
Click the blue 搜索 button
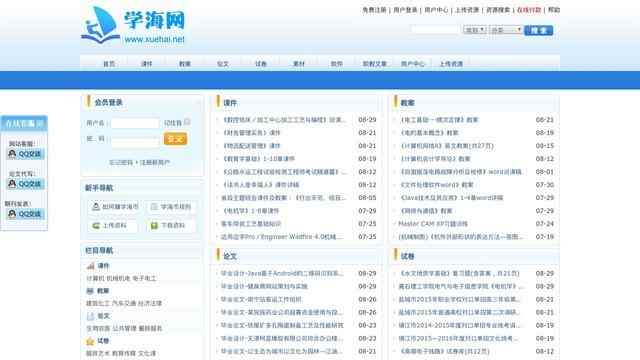[x=538, y=30]
